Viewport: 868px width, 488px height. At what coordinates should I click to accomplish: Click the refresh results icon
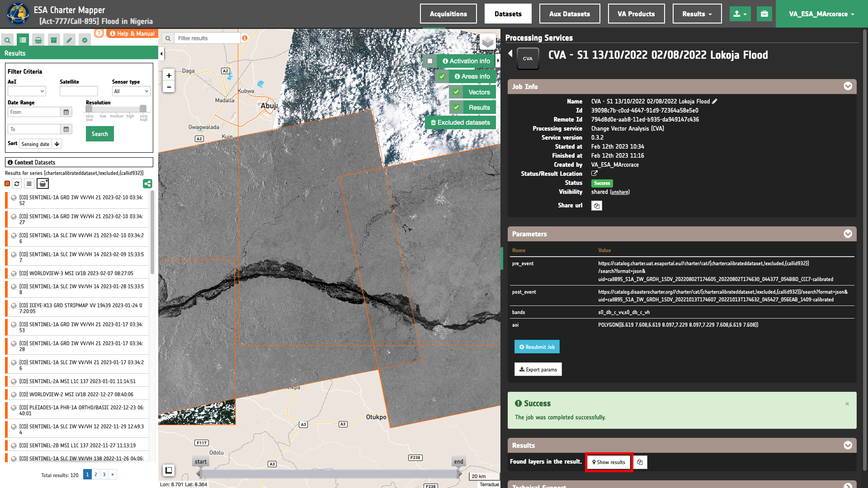(x=17, y=183)
